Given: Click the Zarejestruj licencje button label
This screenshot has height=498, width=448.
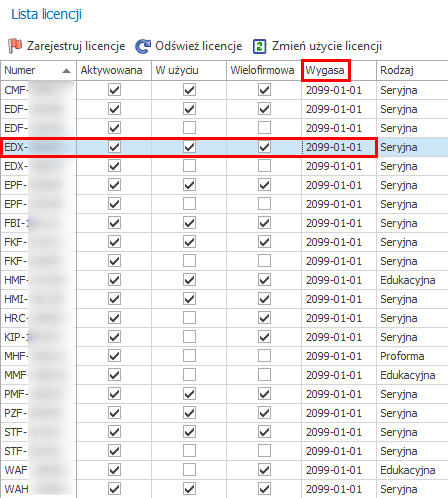Looking at the screenshot, I should point(76,46).
